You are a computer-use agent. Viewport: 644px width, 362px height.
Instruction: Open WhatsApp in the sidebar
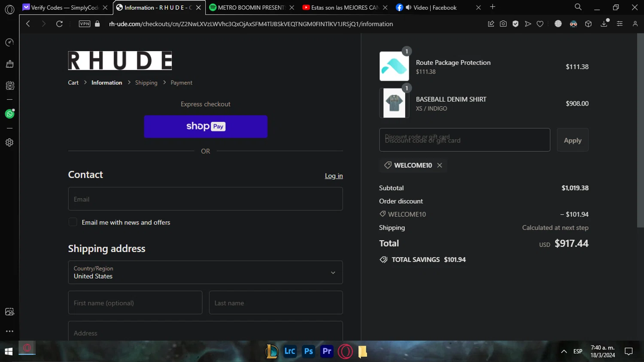pyautogui.click(x=9, y=114)
